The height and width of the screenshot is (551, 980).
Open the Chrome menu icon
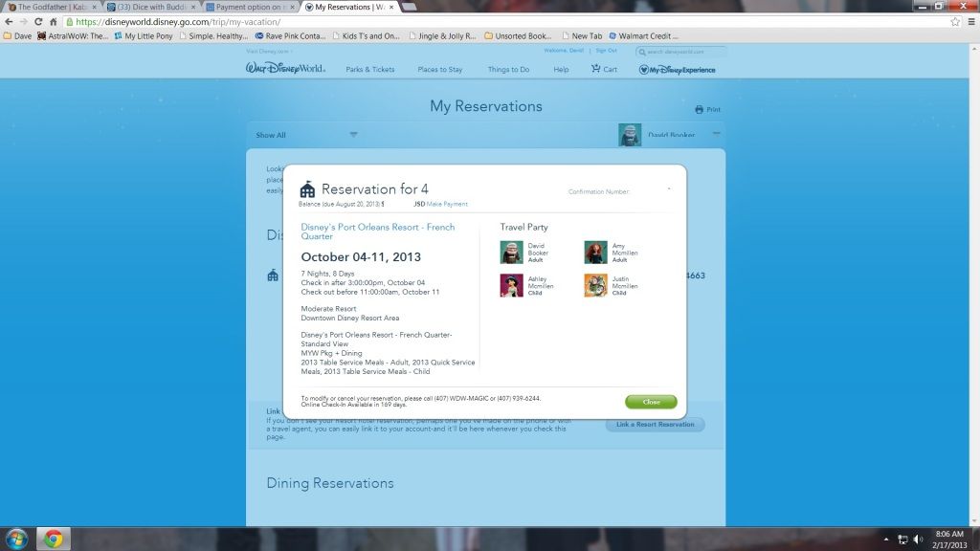(x=971, y=22)
